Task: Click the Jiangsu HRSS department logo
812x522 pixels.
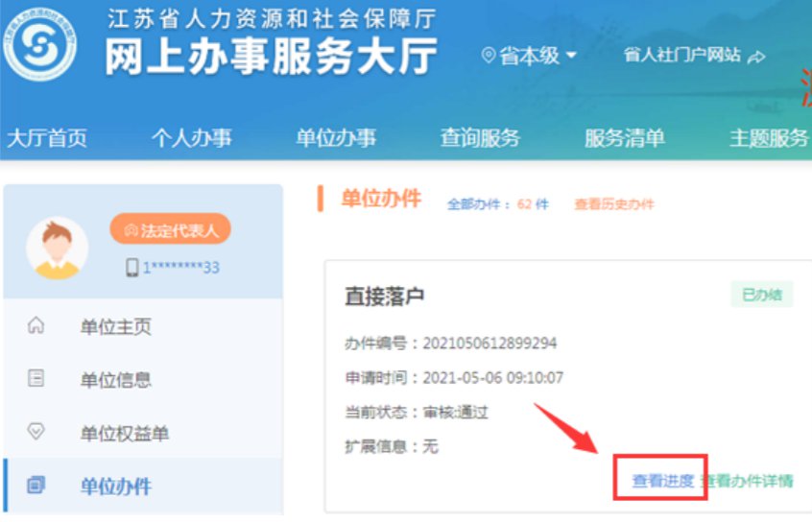Action: pyautogui.click(x=39, y=40)
